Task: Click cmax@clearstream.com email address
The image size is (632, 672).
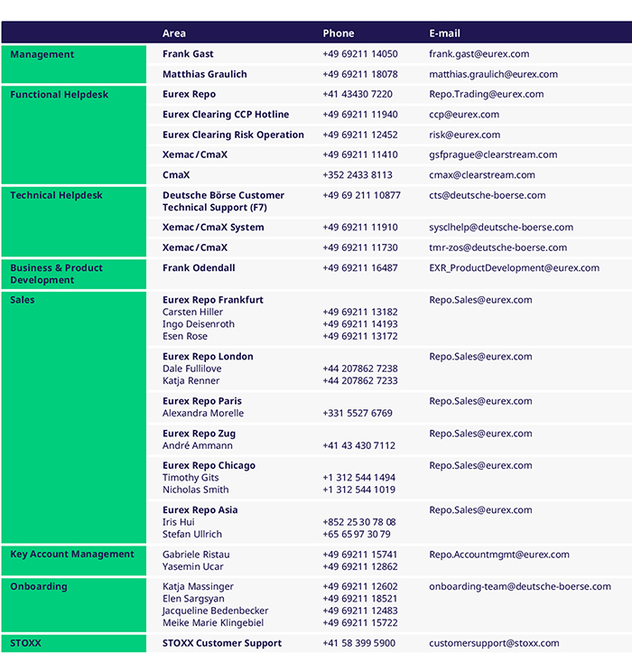Action: pyautogui.click(x=481, y=175)
